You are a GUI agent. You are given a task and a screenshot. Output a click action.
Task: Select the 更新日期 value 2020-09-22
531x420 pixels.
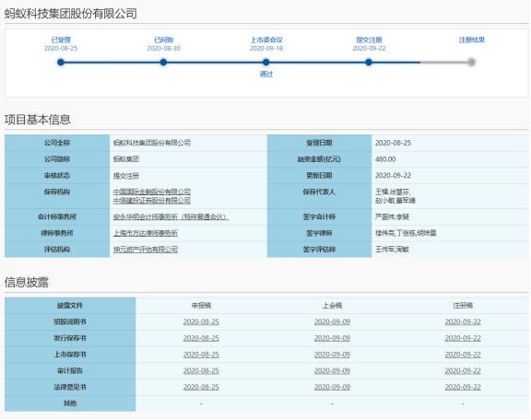393,175
